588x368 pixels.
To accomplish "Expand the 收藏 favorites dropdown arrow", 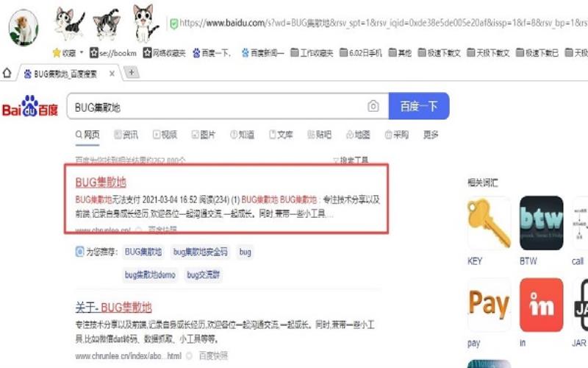I will (82, 52).
